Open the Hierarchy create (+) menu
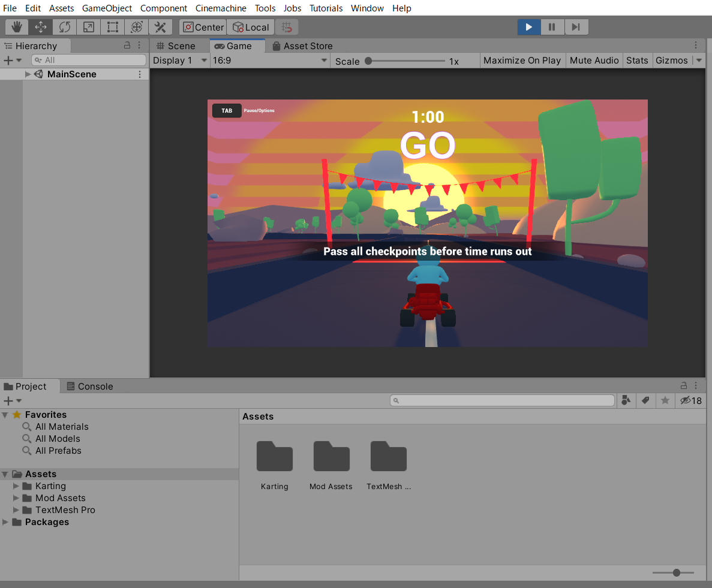The image size is (712, 588). click(8, 60)
